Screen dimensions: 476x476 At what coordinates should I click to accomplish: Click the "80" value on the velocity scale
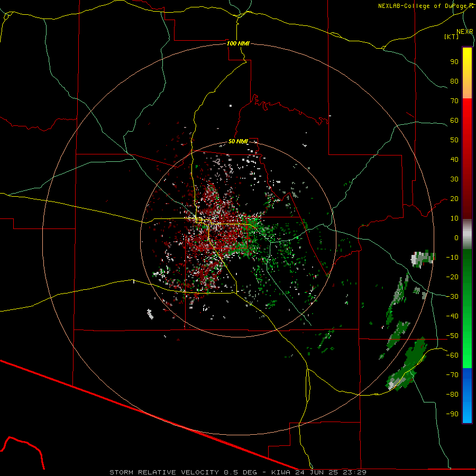point(454,81)
